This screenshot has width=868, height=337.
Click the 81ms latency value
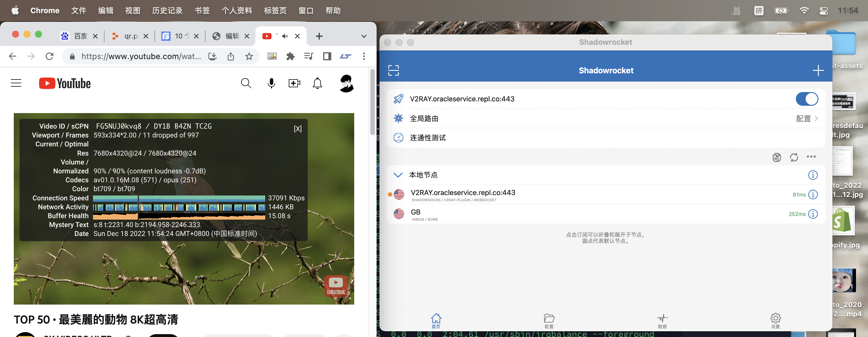pyautogui.click(x=799, y=195)
